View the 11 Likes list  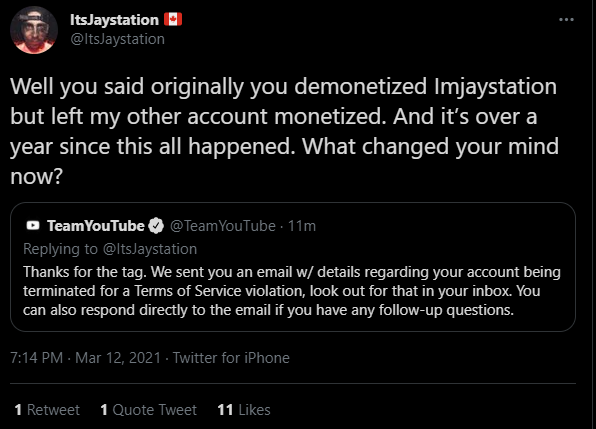point(244,410)
